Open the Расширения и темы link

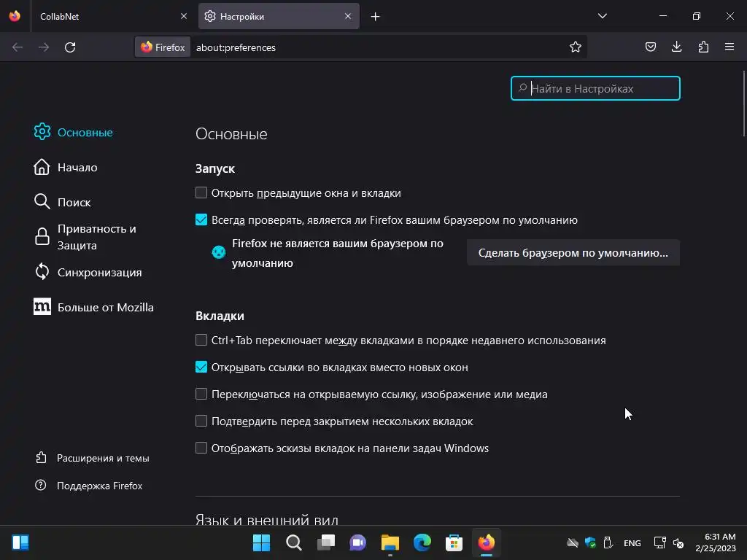(93, 458)
